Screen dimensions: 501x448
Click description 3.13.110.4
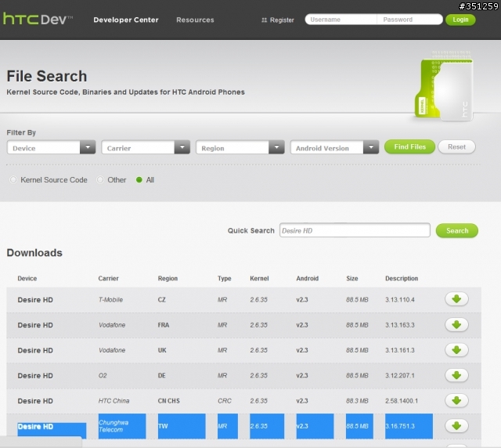pyautogui.click(x=400, y=300)
